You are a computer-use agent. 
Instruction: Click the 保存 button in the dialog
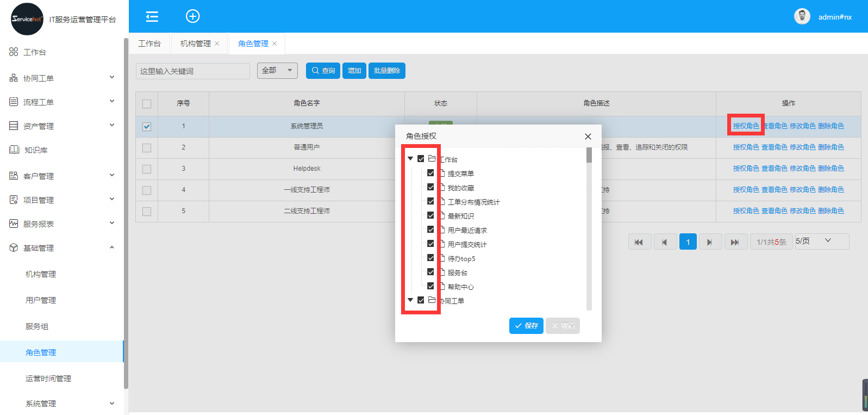[x=526, y=326]
